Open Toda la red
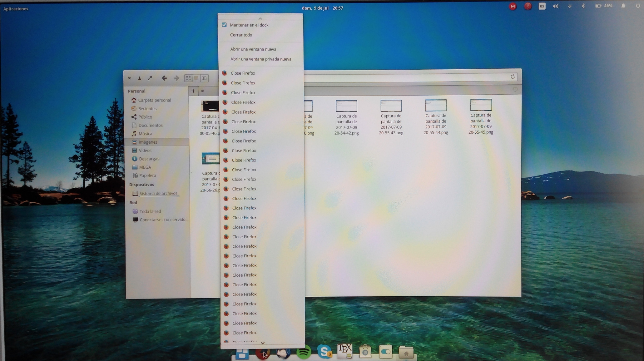The image size is (644, 361). pos(150,211)
